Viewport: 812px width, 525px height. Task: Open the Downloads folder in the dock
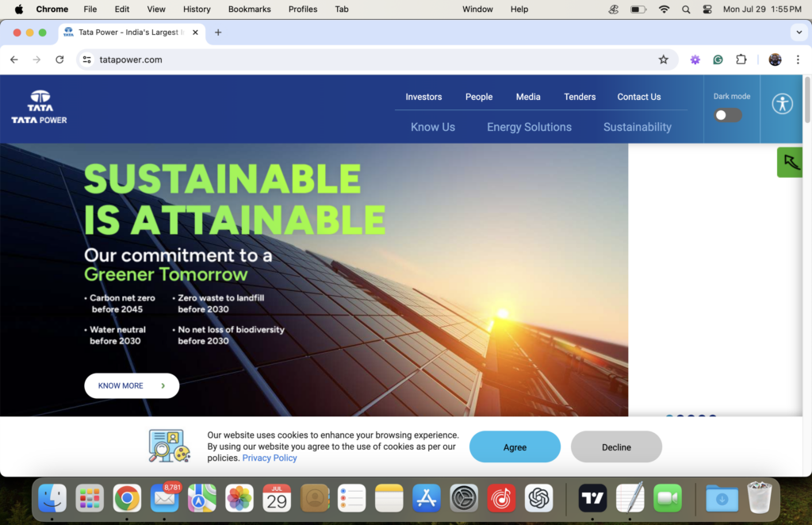click(x=722, y=499)
